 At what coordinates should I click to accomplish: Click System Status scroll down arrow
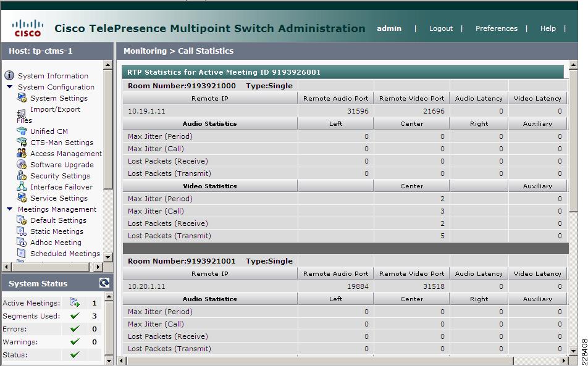pyautogui.click(x=108, y=361)
